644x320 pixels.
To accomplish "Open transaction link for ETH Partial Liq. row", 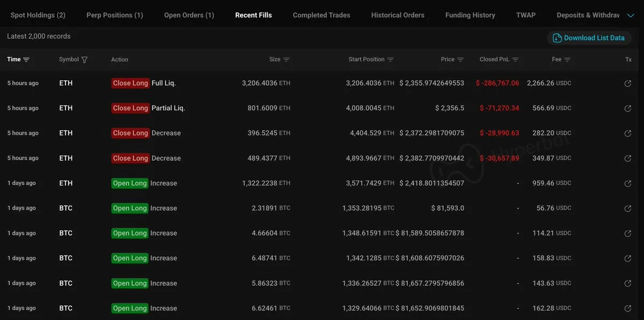I will pos(628,108).
